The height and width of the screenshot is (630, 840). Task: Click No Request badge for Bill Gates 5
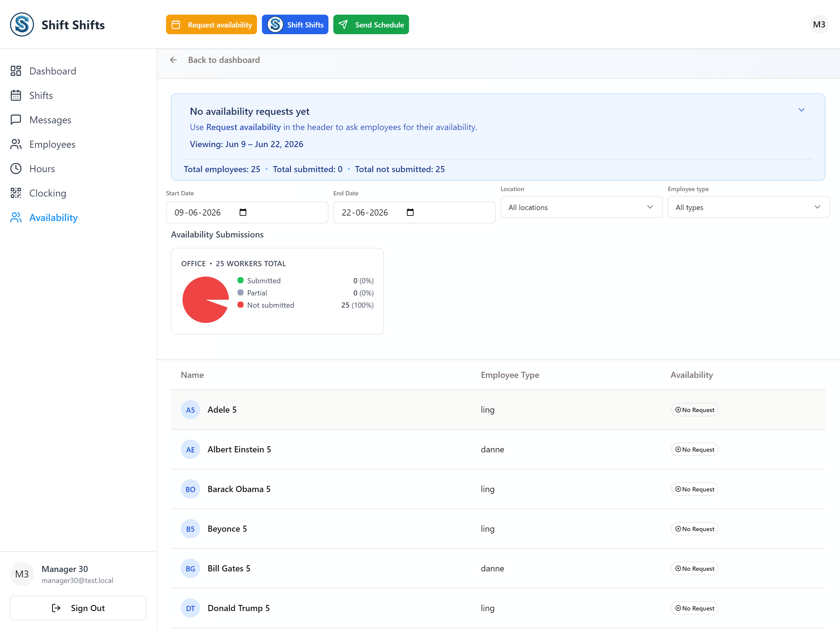pos(695,568)
